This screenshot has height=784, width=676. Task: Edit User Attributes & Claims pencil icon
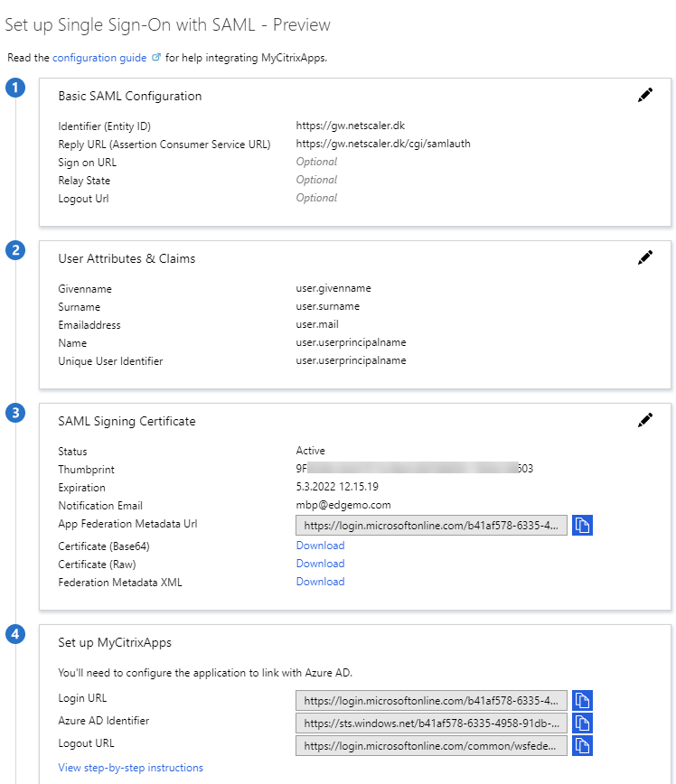[645, 257]
